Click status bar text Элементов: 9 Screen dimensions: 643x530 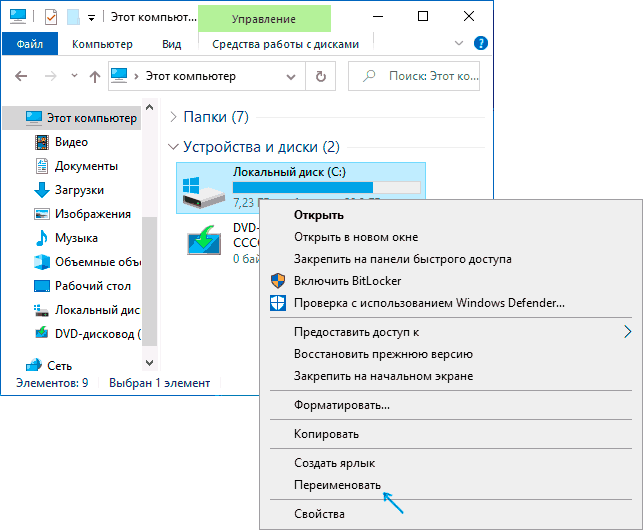52,383
